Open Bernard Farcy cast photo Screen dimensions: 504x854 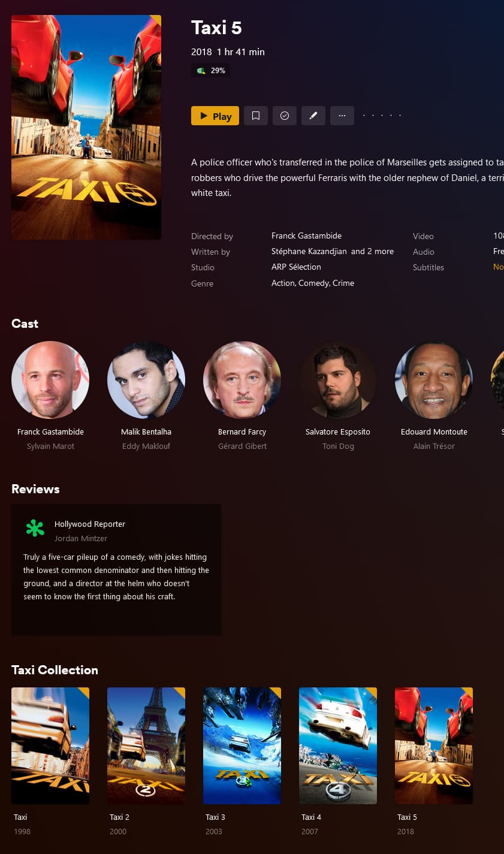pos(242,380)
